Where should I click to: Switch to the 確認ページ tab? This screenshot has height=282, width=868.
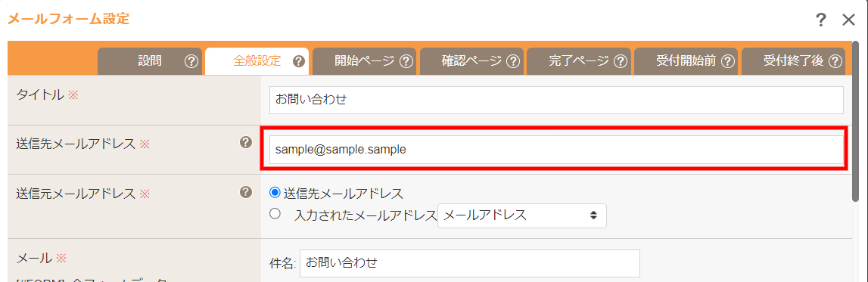[x=471, y=61]
